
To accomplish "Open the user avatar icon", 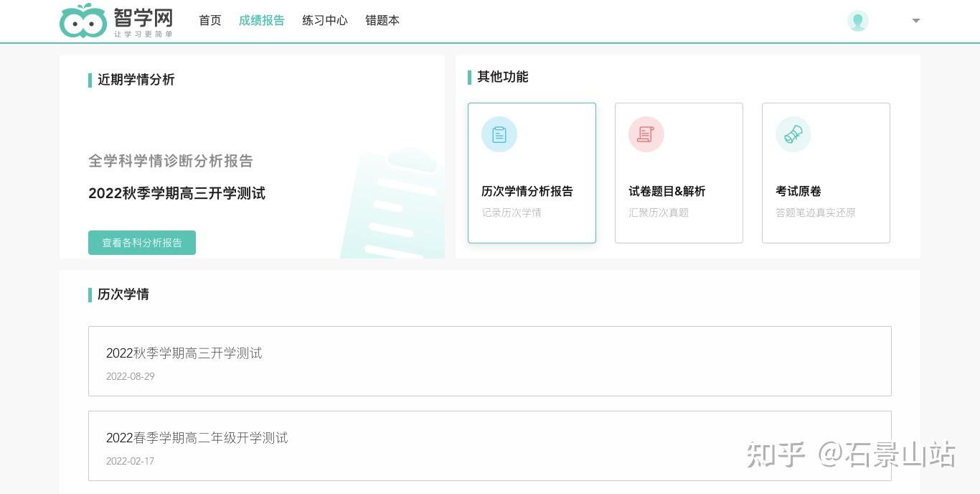I will click(857, 21).
